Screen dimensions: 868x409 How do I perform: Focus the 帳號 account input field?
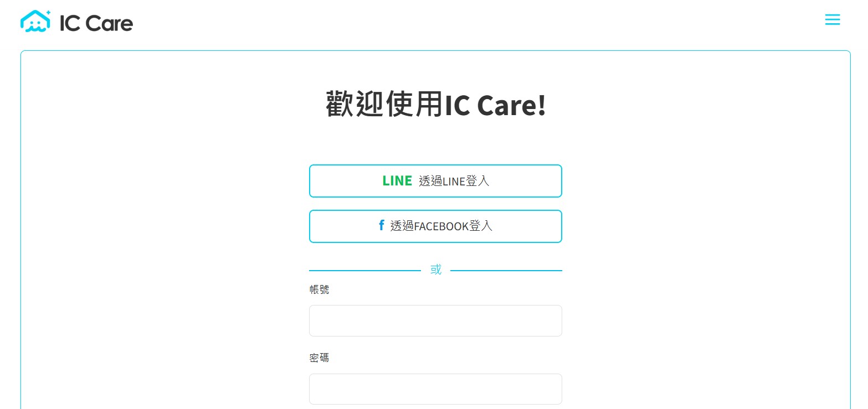click(x=435, y=320)
